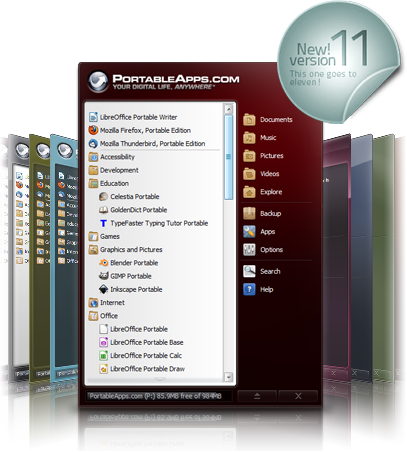Click the LibreOffice Portable Base icon

tap(103, 342)
